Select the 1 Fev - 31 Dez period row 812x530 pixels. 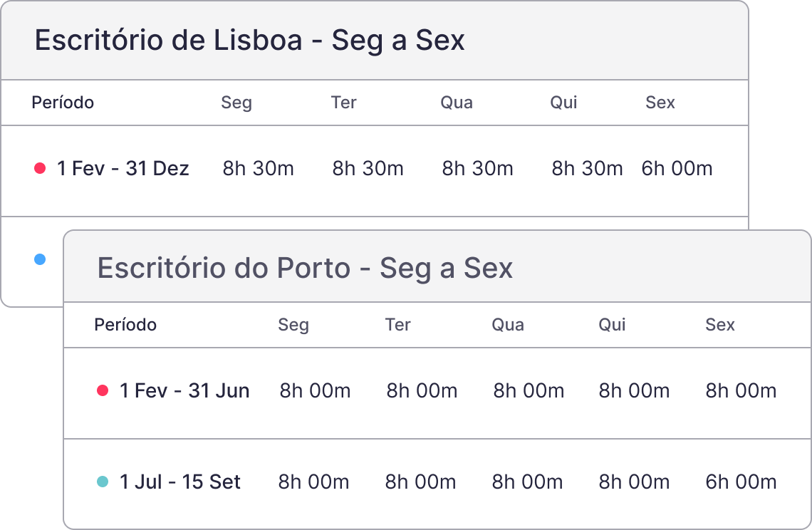click(375, 171)
